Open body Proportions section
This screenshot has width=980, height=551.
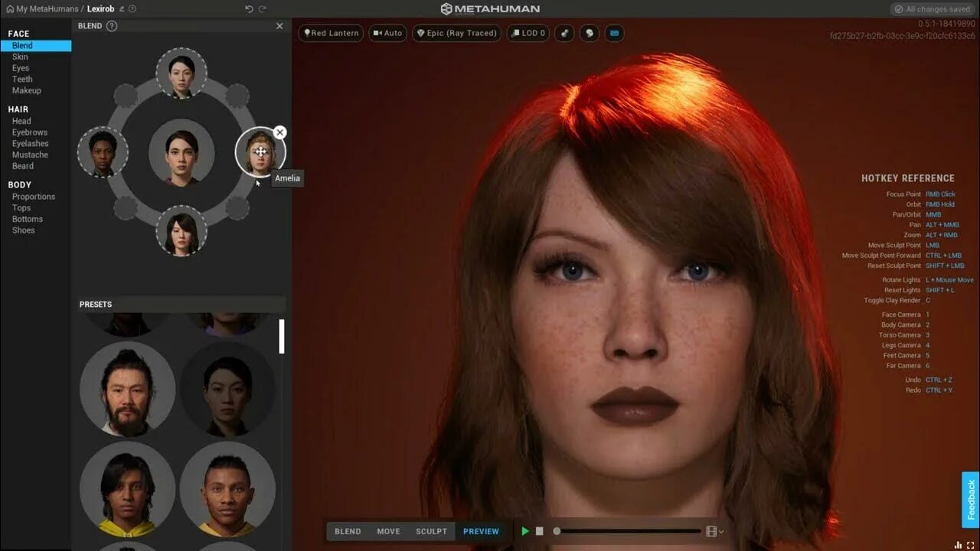[34, 197]
